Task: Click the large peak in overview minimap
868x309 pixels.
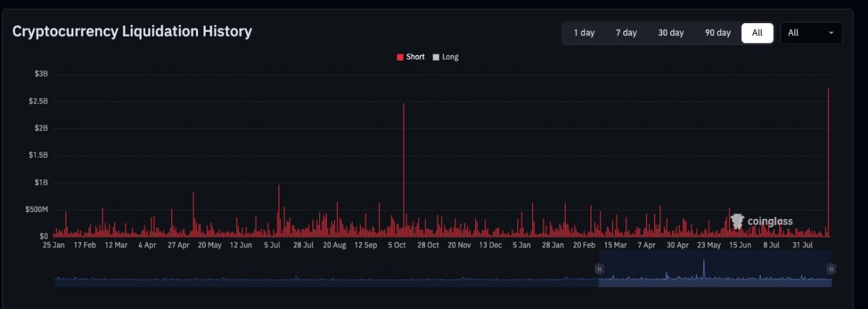Action: 704,269
